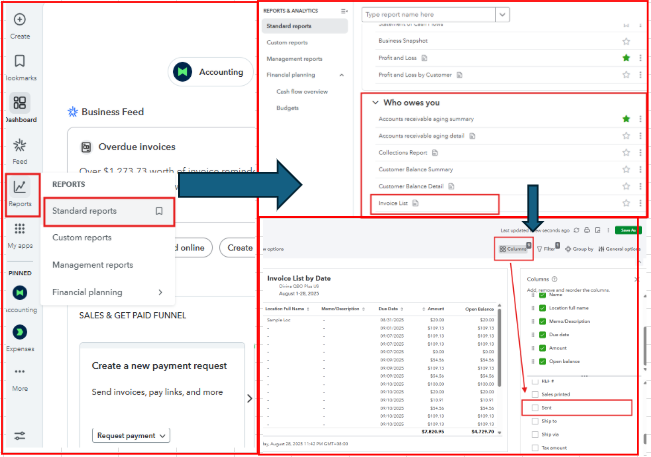Image resolution: width=651 pixels, height=457 pixels.
Task: Open General options in report toolbar
Action: tap(619, 249)
